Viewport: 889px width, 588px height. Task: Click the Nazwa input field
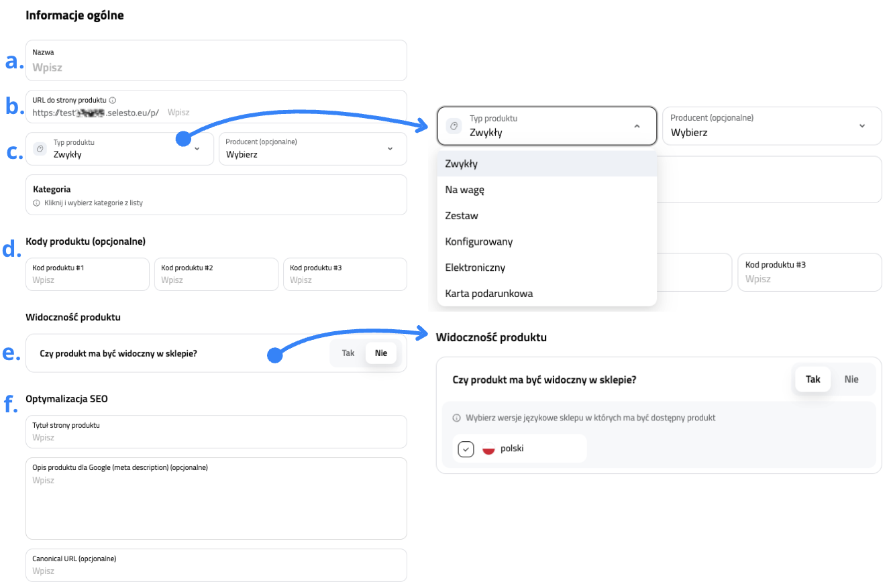(216, 67)
